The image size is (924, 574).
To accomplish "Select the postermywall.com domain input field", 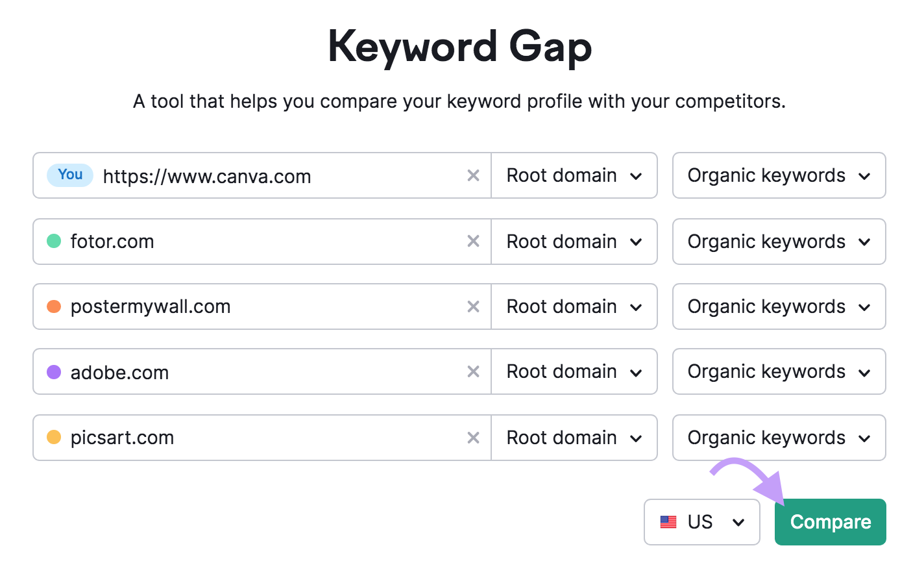I will [260, 306].
